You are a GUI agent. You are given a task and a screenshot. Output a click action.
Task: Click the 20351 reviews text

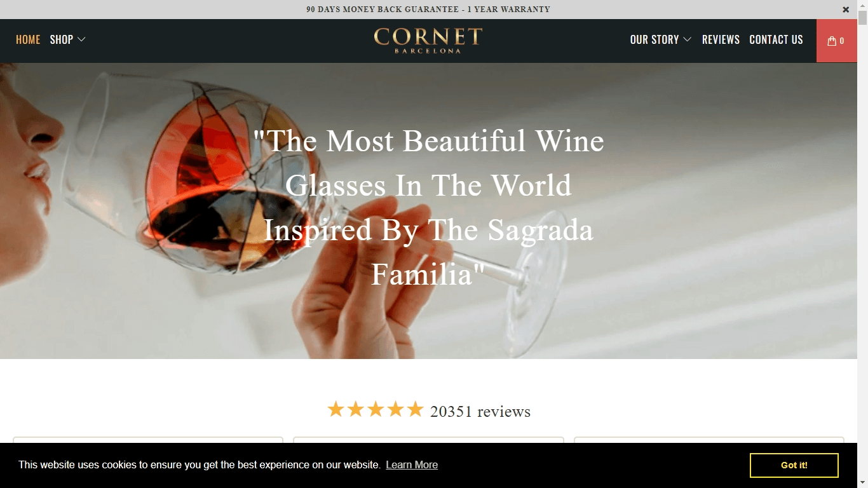480,412
